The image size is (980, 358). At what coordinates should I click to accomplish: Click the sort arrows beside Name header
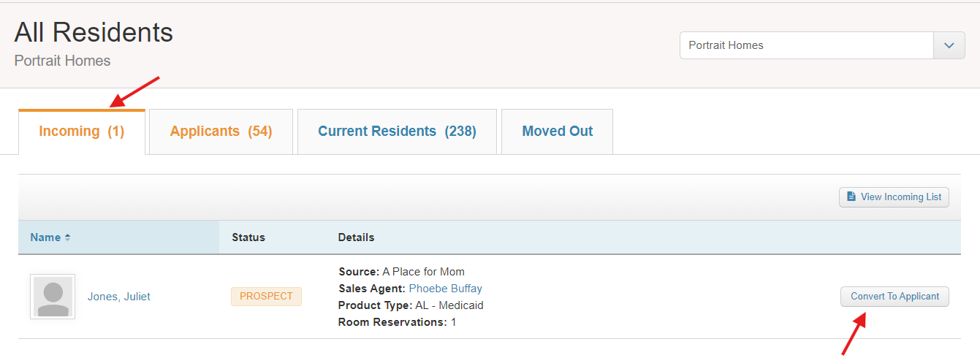[68, 237]
